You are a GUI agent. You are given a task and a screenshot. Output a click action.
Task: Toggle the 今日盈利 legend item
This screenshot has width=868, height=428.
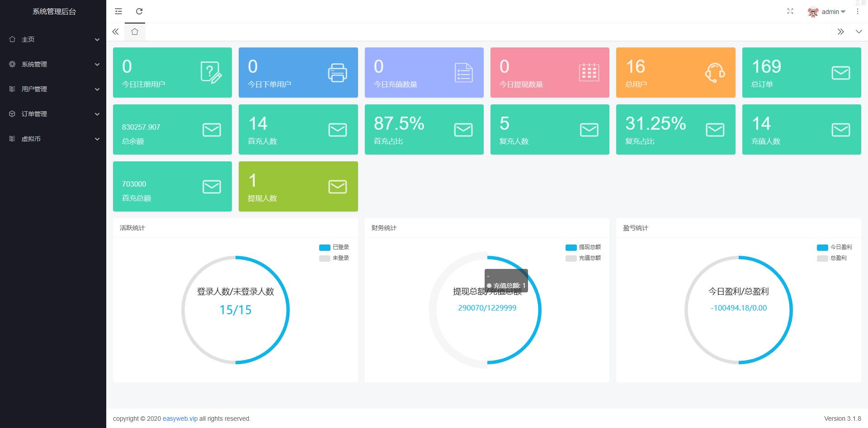pyautogui.click(x=834, y=247)
